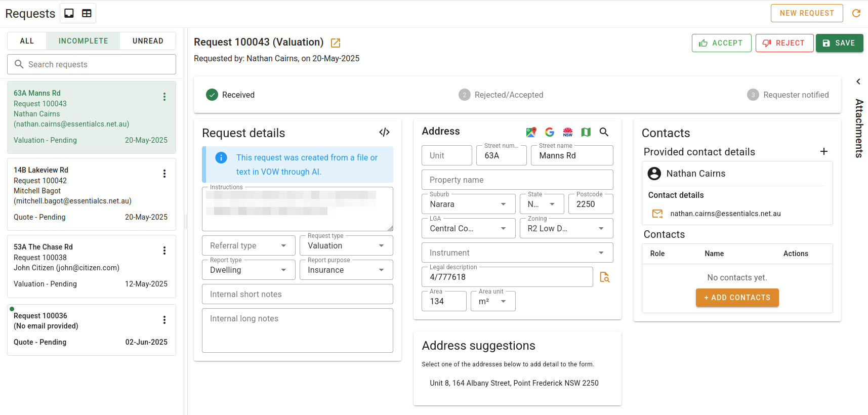
Task: Switch to the split panel view
Action: (x=69, y=13)
